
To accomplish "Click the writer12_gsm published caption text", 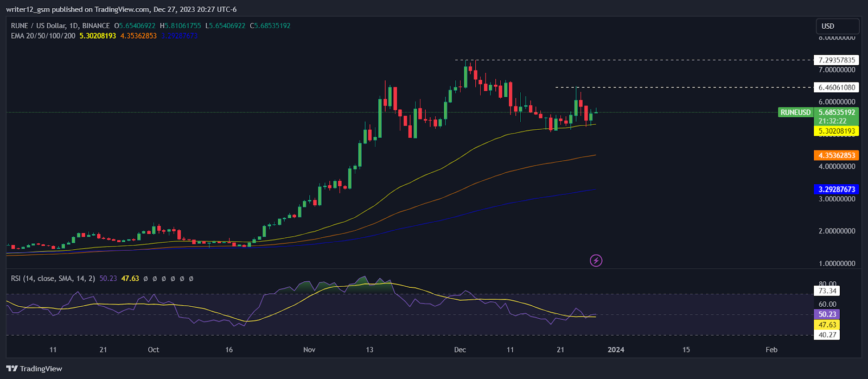I will pos(121,9).
